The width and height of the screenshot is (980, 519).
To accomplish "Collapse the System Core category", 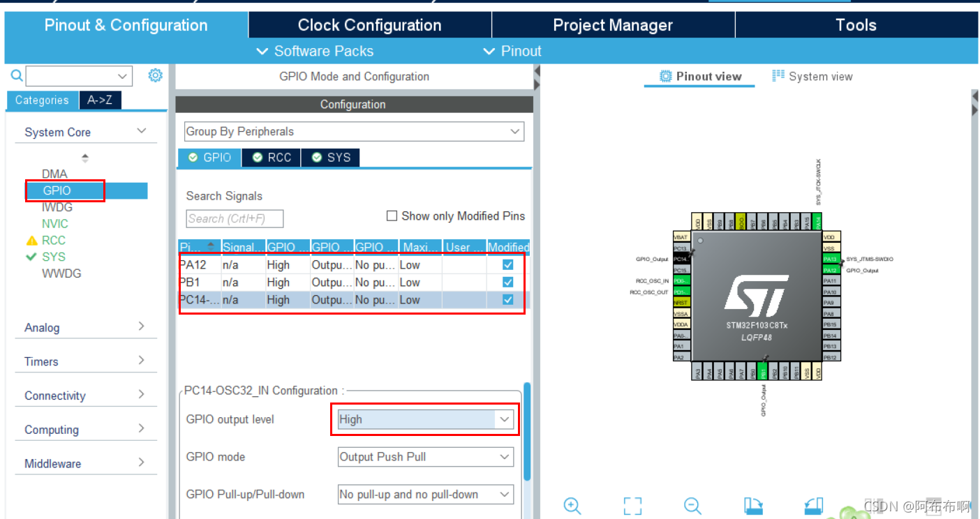I will tap(142, 131).
